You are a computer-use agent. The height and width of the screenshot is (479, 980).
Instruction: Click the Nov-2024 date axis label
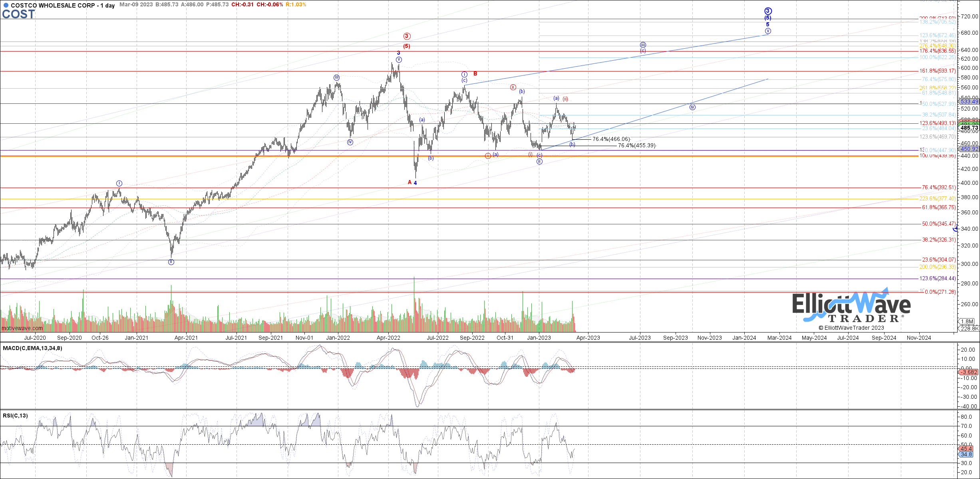(x=919, y=338)
